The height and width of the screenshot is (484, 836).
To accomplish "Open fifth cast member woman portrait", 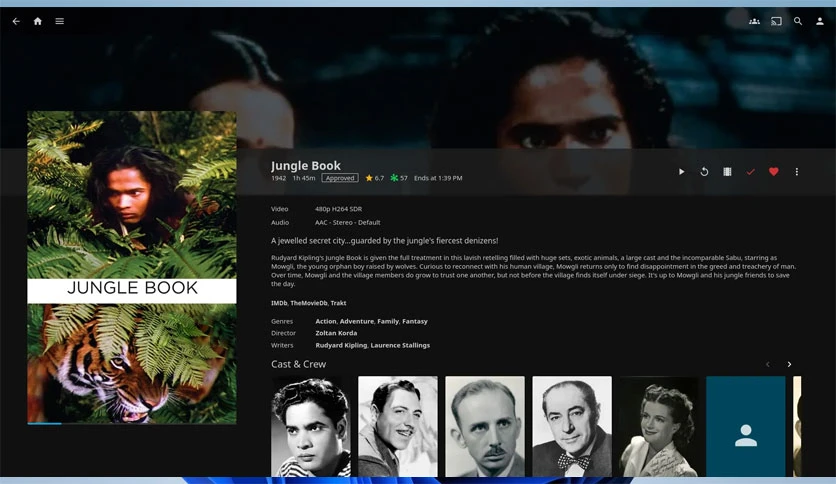I will 659,426.
